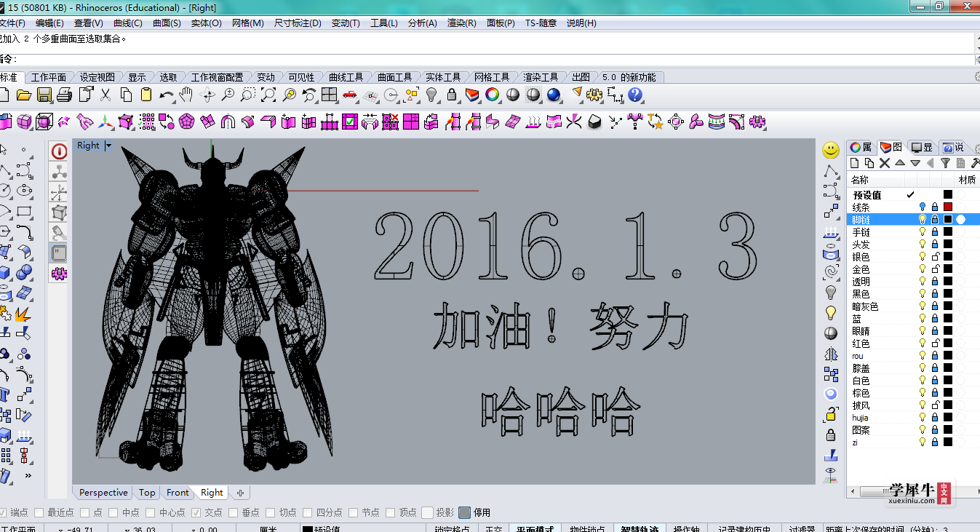Open Right viewport title dropdown arrow

pos(108,146)
